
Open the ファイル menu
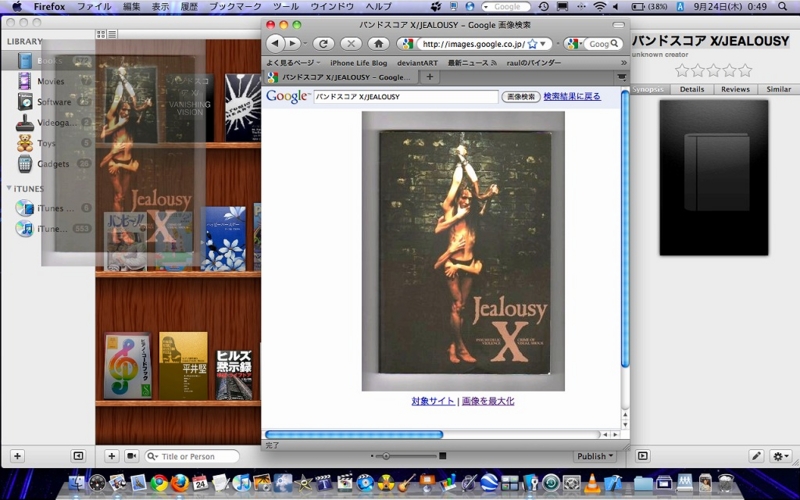tap(94, 7)
